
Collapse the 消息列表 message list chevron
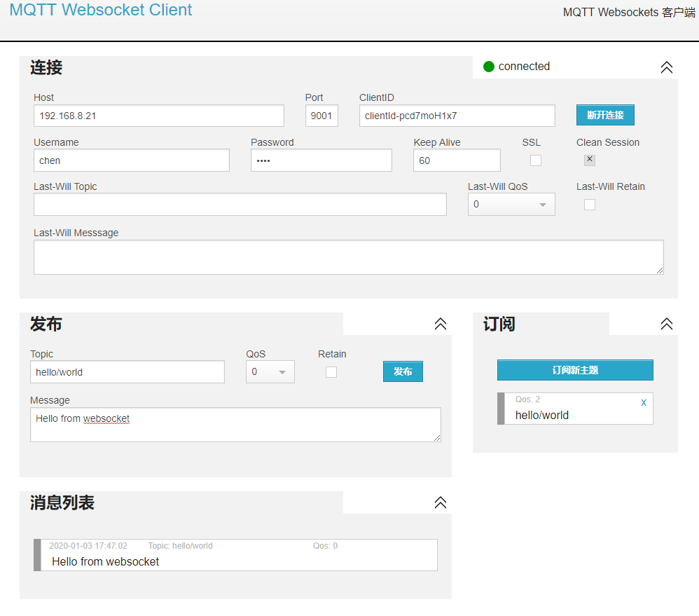point(440,502)
